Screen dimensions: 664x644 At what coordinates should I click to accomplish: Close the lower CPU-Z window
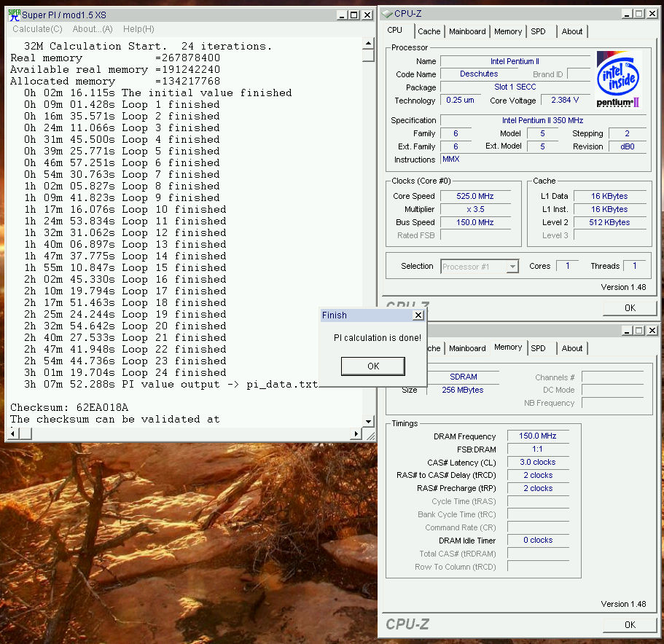(652, 331)
